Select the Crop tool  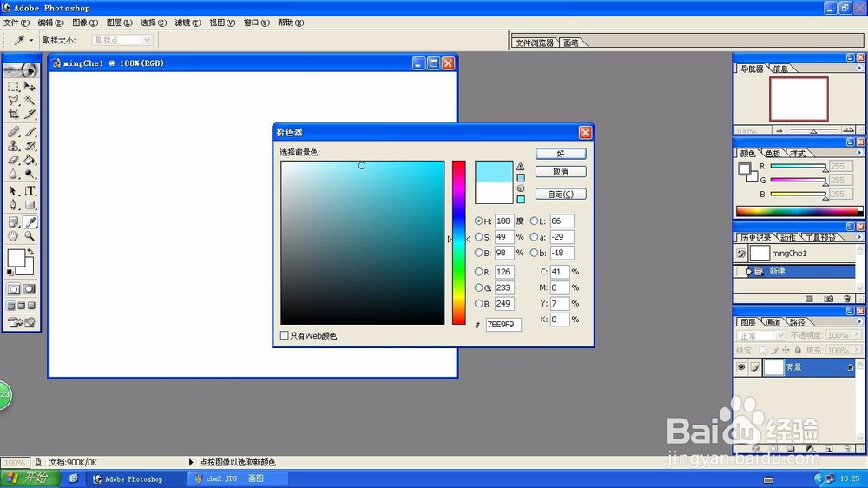(13, 114)
